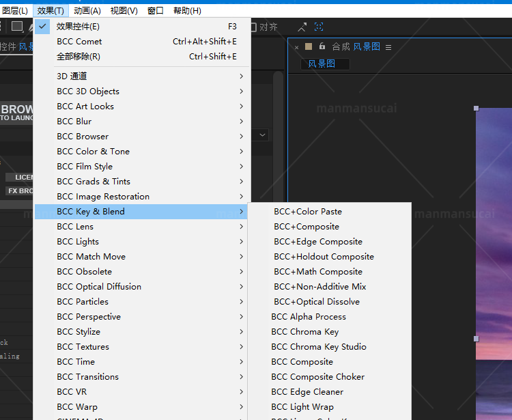Apply the BCC+Color Paste effect
Image resolution: width=512 pixels, height=420 pixels.
pos(330,211)
